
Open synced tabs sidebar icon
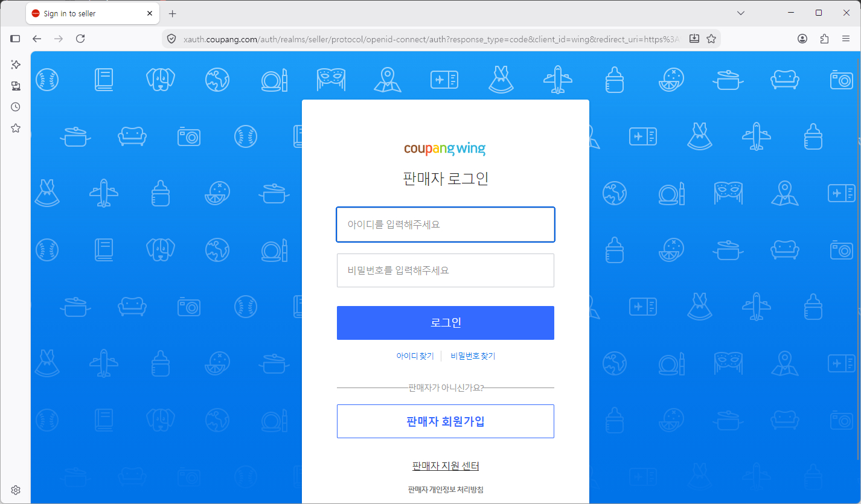coord(16,86)
